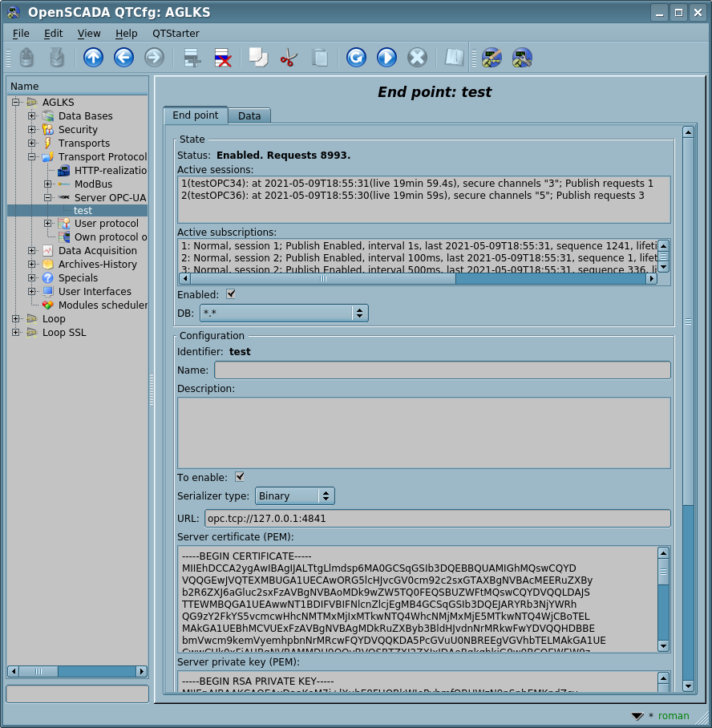The image size is (712, 728).
Task: Click the first QTStarter tool icon
Action: point(492,58)
